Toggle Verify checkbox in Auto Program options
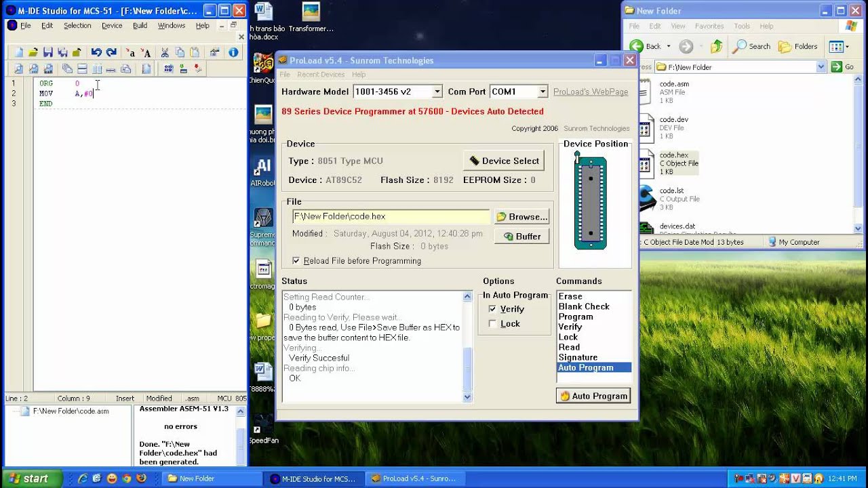Viewport: 868px width, 488px height. [492, 309]
